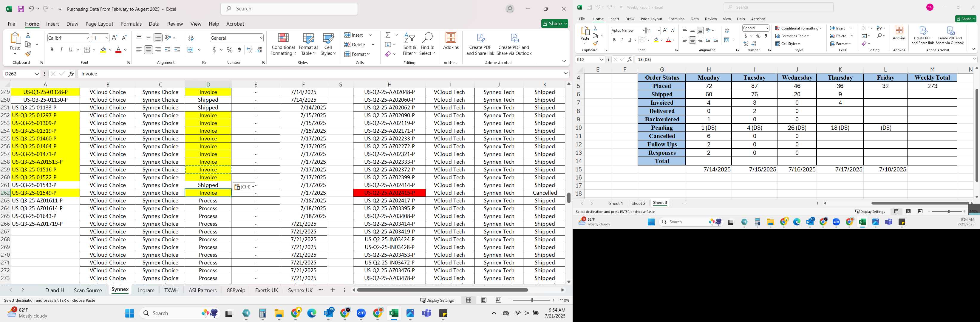Apply red Font Color in Weekly Report window
The width and height of the screenshot is (980, 322).
[x=668, y=40]
